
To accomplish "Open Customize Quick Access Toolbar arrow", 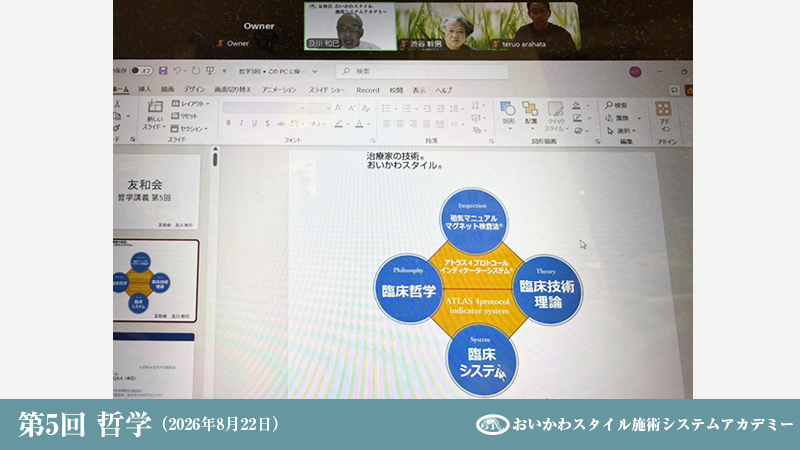I will (224, 71).
